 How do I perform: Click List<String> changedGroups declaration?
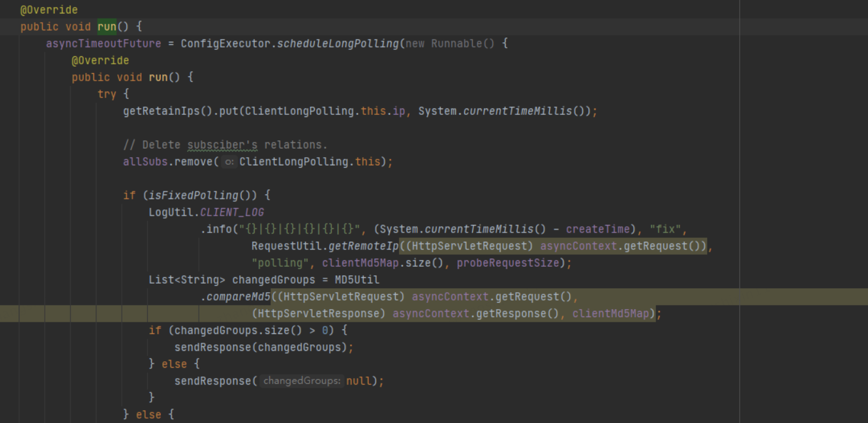click(232, 280)
